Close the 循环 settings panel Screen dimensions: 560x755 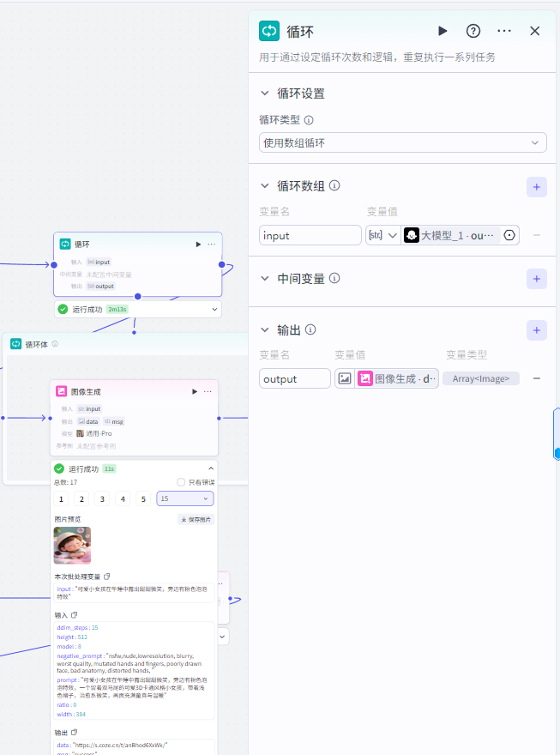[535, 31]
